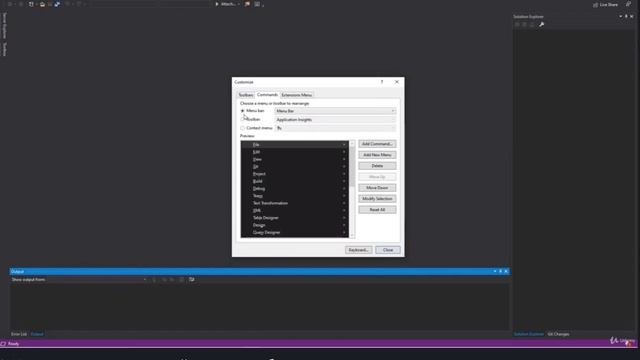Viewport: 640px width, 360px height.
Task: Click the toolbar icon left of the overflow arrow
Action: (257, 4)
